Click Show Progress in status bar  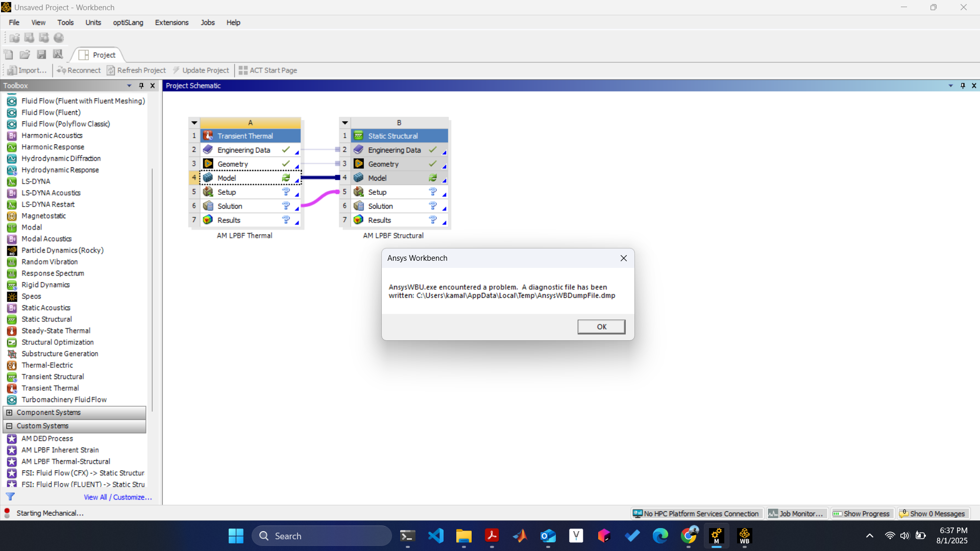pos(862,514)
